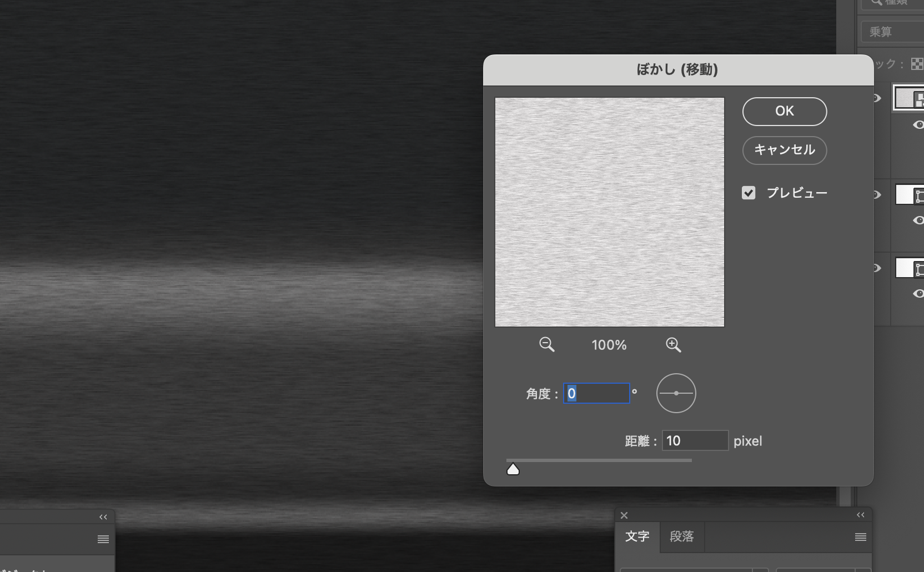Uncheck the プレビュー checkbox
Image resolution: width=924 pixels, height=572 pixels.
click(x=749, y=193)
